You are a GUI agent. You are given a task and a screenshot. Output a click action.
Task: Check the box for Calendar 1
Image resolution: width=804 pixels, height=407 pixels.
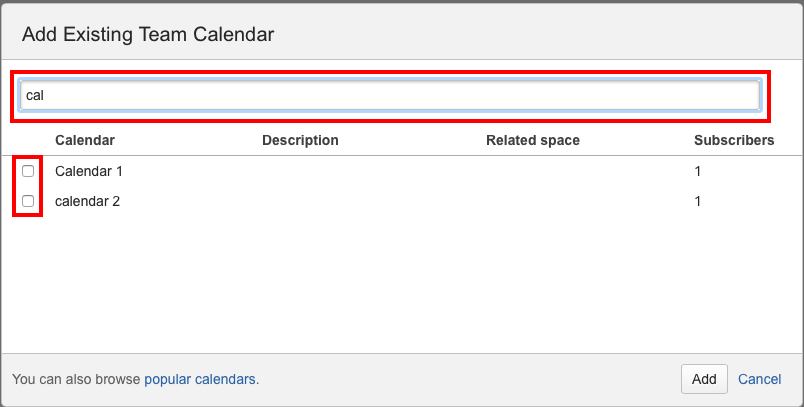(x=28, y=171)
